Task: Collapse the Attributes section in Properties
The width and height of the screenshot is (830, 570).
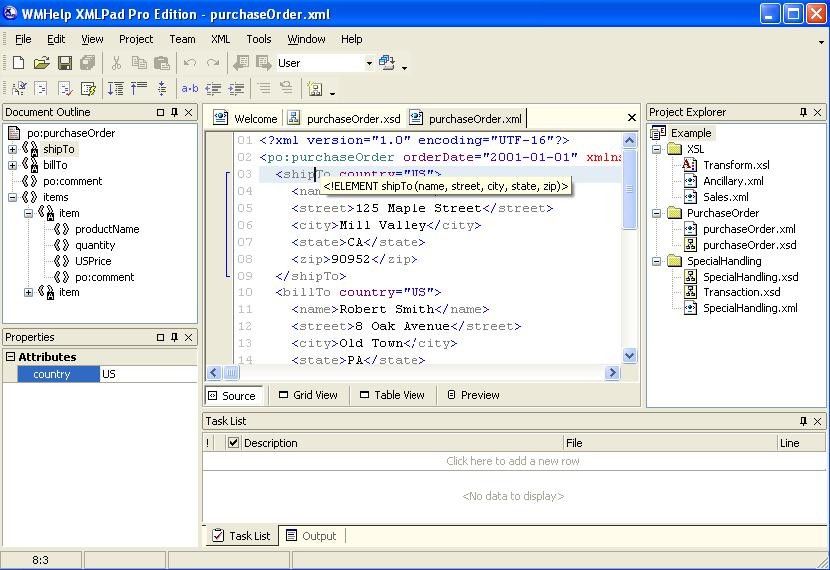Action: coord(10,357)
